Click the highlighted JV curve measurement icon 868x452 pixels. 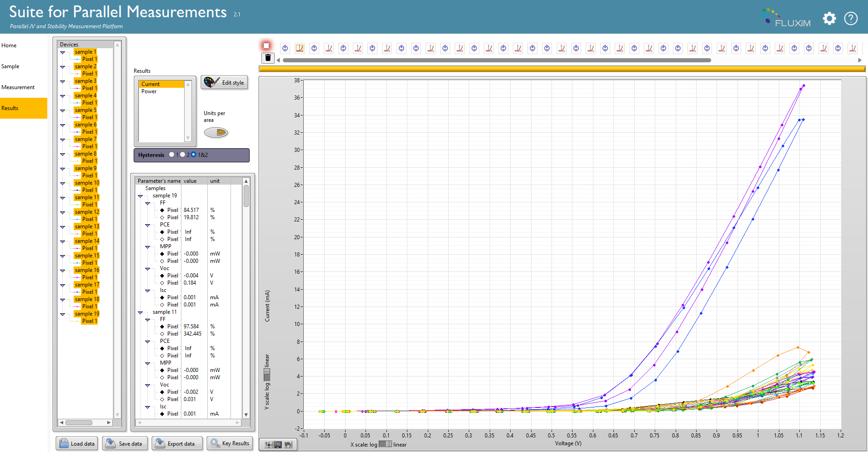coord(300,48)
